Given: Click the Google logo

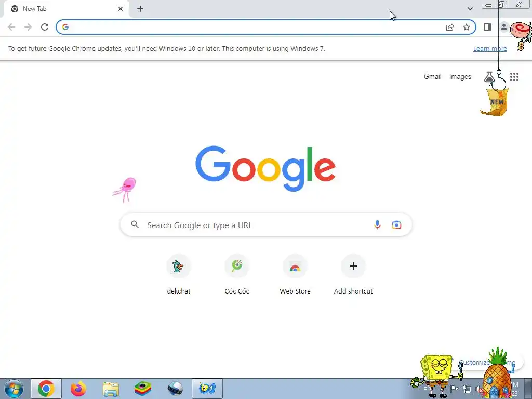Looking at the screenshot, I should (x=265, y=169).
